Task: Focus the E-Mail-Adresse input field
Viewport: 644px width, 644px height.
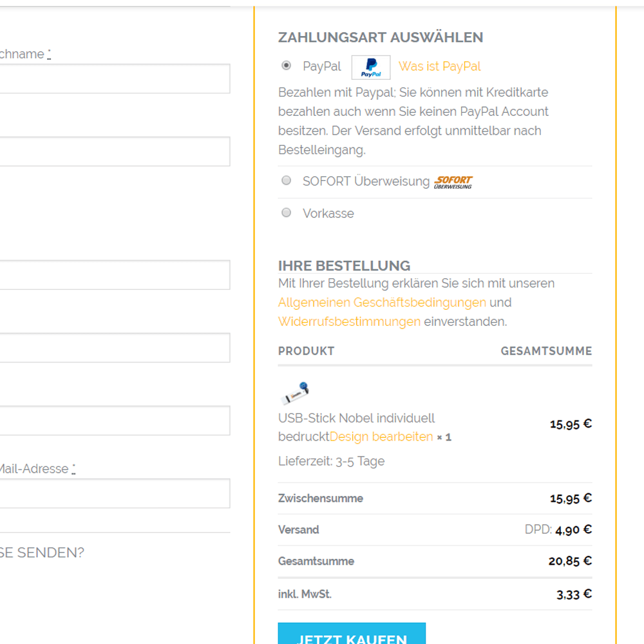Action: tap(115, 493)
